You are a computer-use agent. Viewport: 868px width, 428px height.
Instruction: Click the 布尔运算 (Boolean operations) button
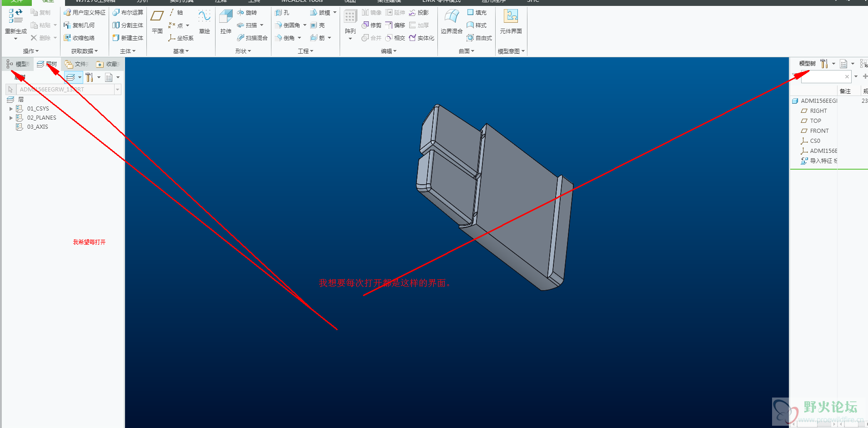click(x=128, y=13)
